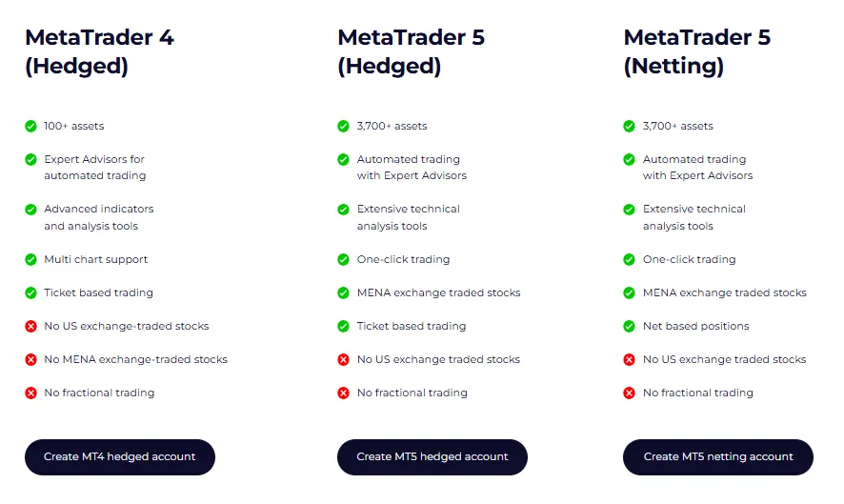Screen dimensions: 844x504
Task: Click red cross beside No MENA exchange-traded stocks
Action: [x=31, y=359]
